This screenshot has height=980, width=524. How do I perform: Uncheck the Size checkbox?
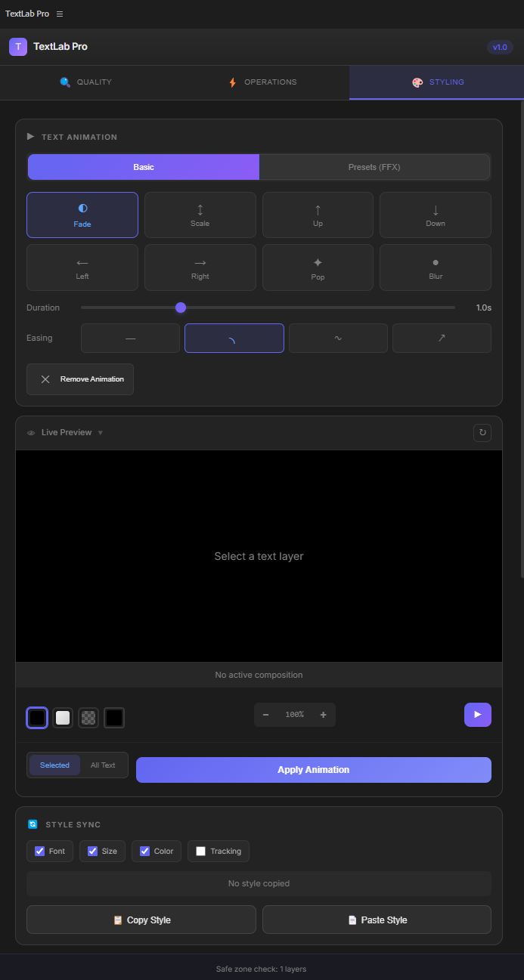pyautogui.click(x=93, y=851)
